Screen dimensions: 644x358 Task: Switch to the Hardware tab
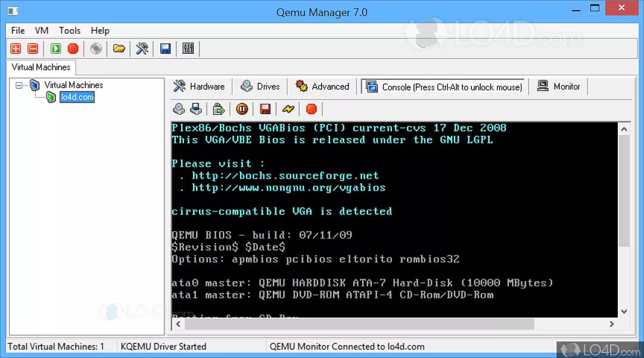coord(199,86)
